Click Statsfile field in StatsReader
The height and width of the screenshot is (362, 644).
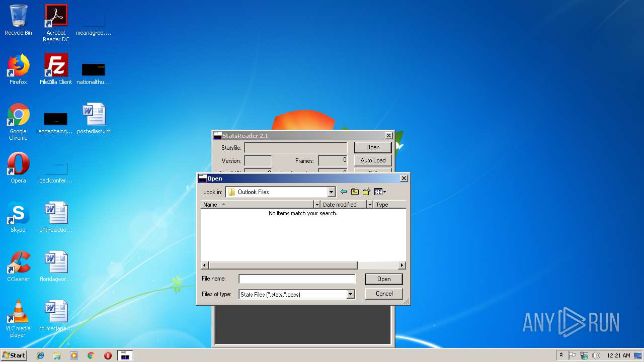pyautogui.click(x=296, y=148)
